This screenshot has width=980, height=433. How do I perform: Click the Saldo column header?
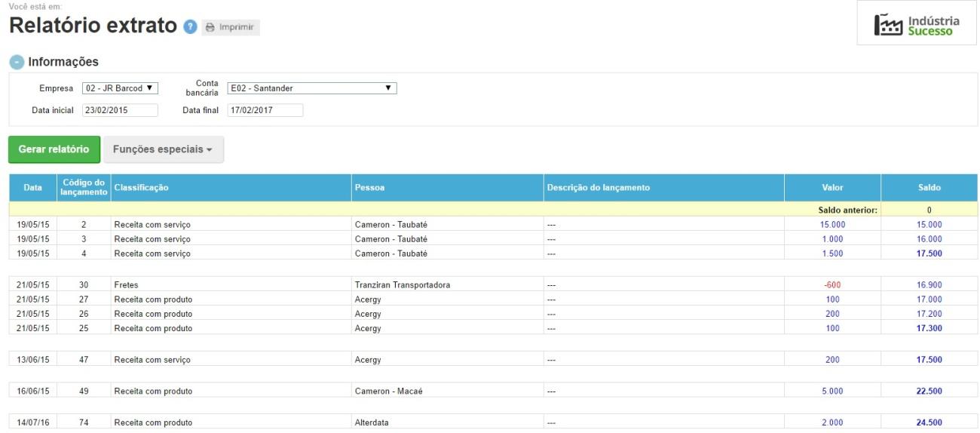click(929, 188)
